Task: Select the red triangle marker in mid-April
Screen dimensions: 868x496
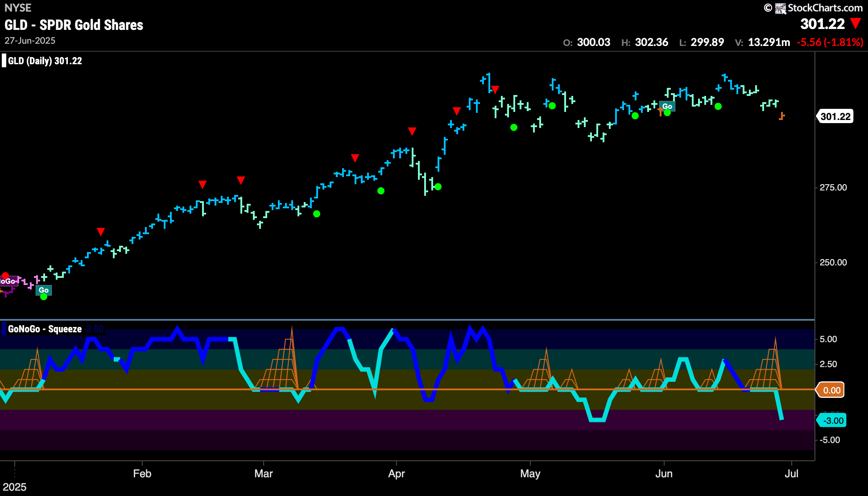Action: (456, 111)
